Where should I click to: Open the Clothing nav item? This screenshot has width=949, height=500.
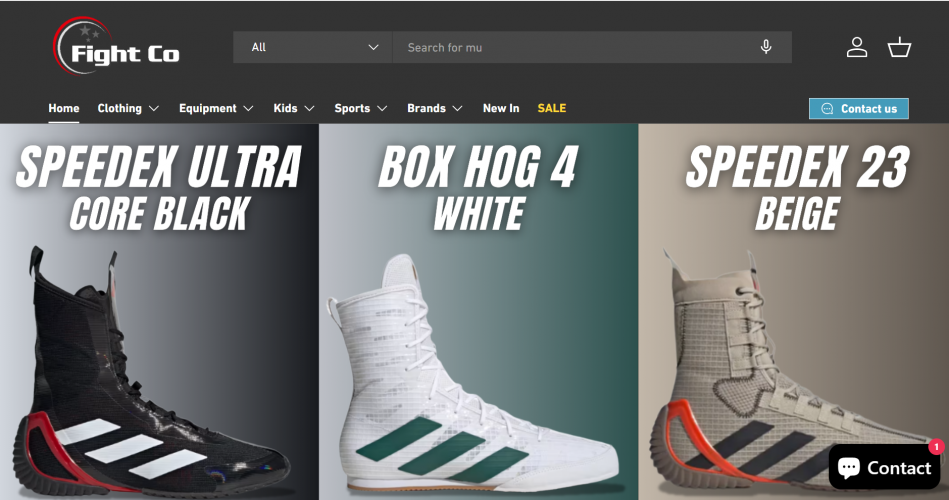(120, 108)
